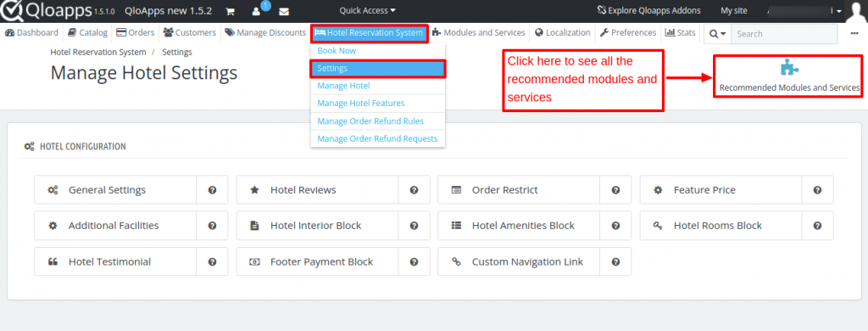868x331 pixels.
Task: Click the Explore Qloapps Addons link
Action: (x=648, y=10)
